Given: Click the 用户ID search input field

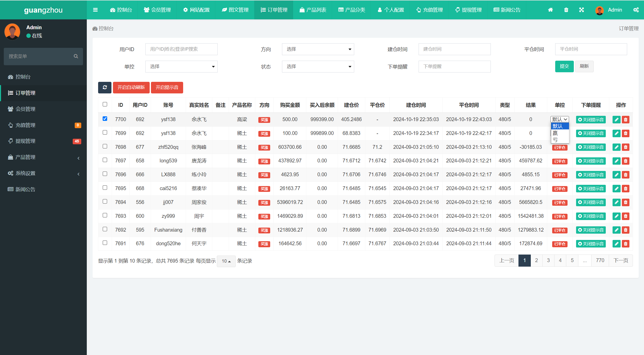Looking at the screenshot, I should click(x=181, y=49).
